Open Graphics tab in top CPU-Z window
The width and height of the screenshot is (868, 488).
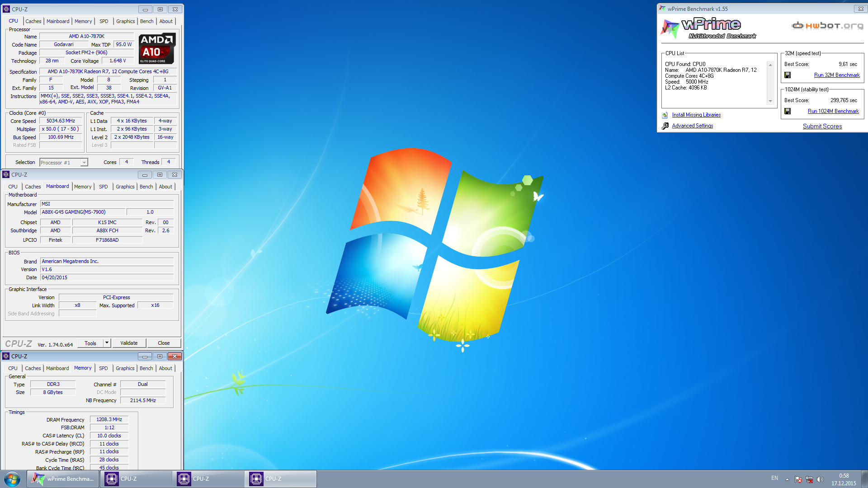125,21
